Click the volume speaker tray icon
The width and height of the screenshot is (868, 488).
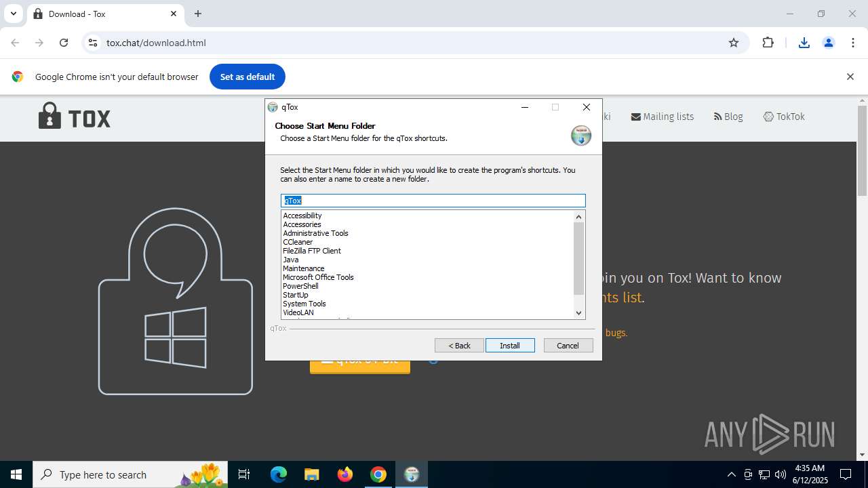(x=781, y=474)
